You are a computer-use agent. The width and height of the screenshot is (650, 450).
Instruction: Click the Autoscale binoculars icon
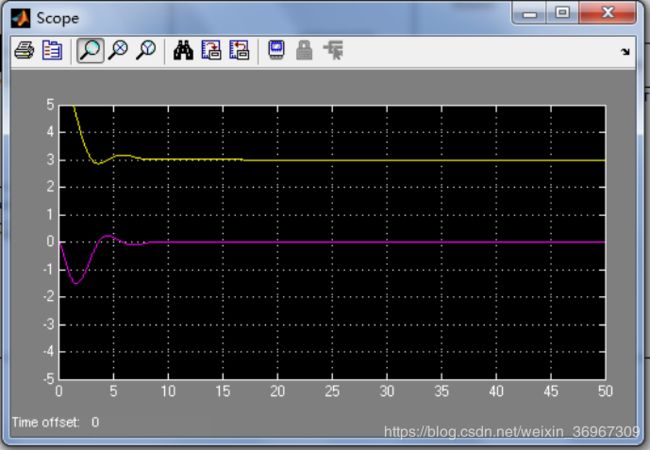point(183,51)
